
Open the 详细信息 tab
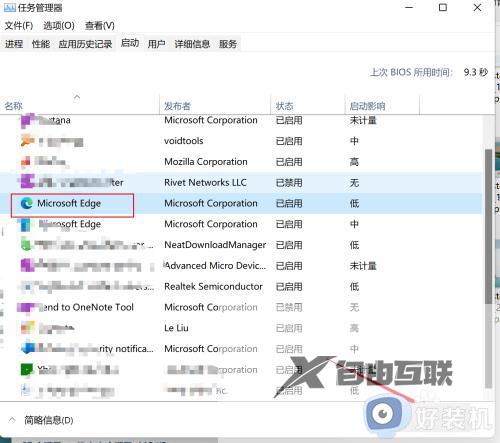192,44
